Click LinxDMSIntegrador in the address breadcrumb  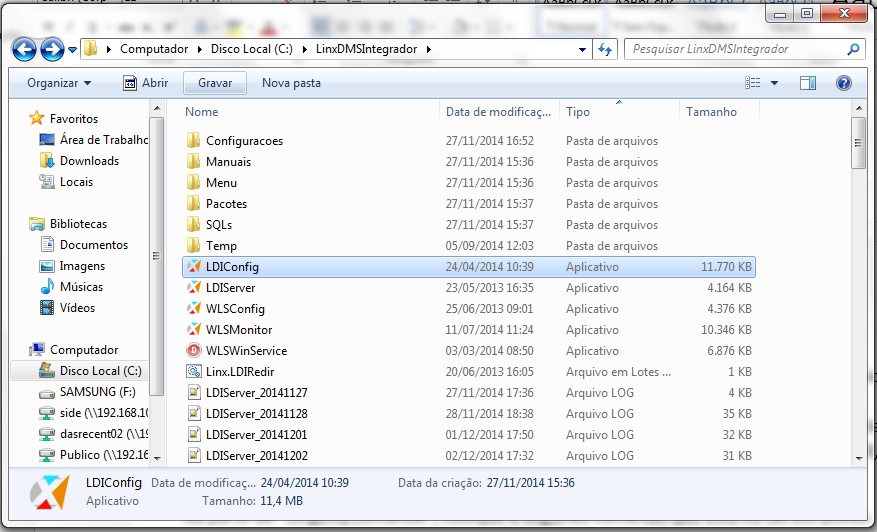pos(366,49)
